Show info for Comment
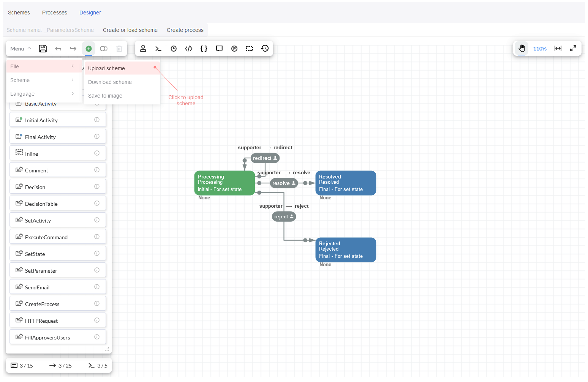This screenshot has height=382, width=588. (97, 170)
